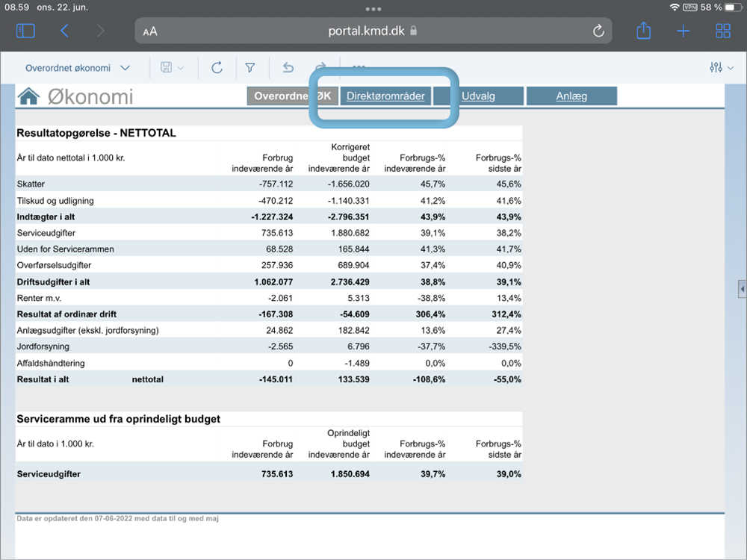Screen dimensions: 747x560
Task: Tap the AA reader text size button
Action: click(x=150, y=31)
